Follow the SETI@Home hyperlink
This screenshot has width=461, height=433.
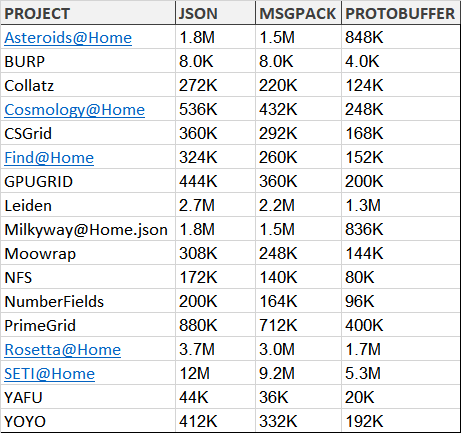(x=50, y=374)
